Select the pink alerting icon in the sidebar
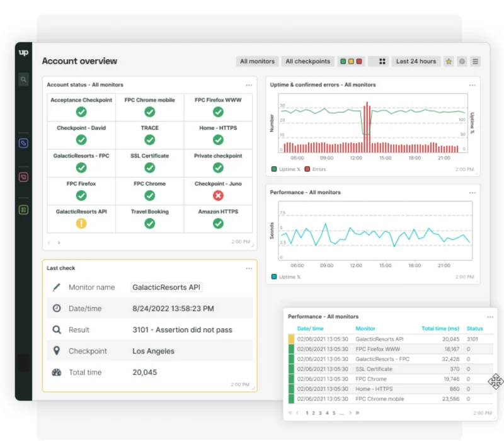Screen dimensions: 504x441 pyautogui.click(x=23, y=178)
